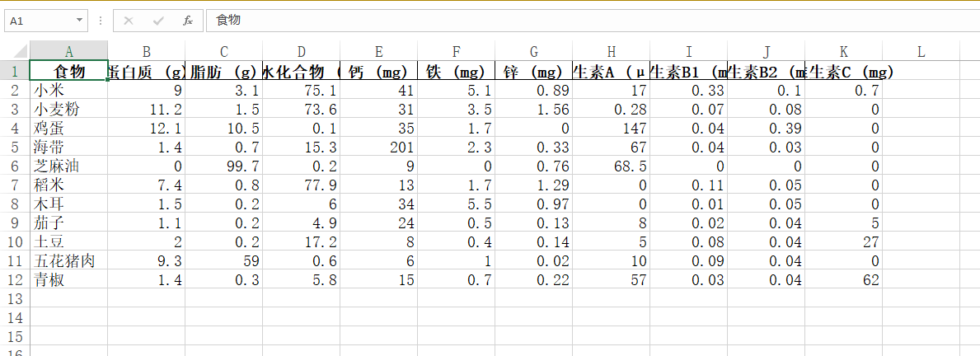Click the carbohydrate value 4.9 for 茄子
Viewport: 980px width, 356px height.
(301, 223)
